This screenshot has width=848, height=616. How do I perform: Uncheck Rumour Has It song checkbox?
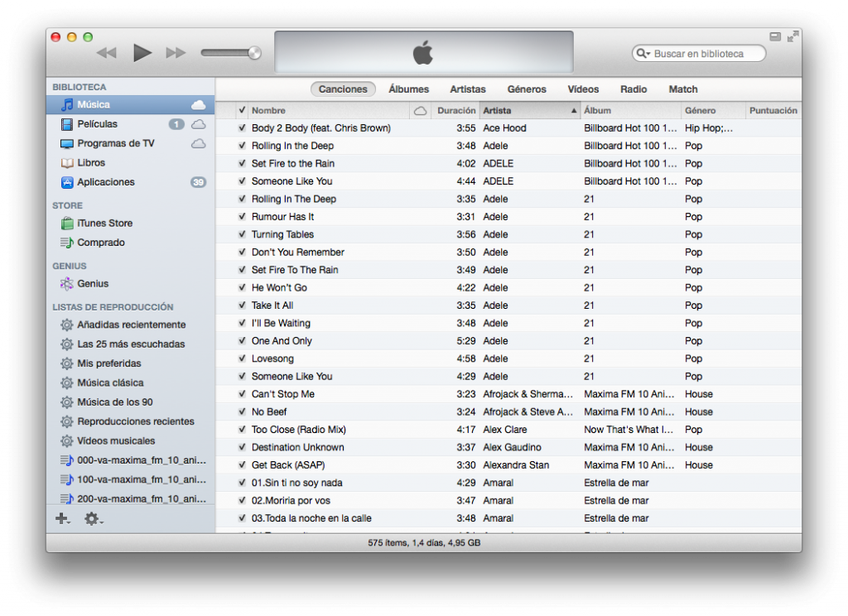pos(242,217)
